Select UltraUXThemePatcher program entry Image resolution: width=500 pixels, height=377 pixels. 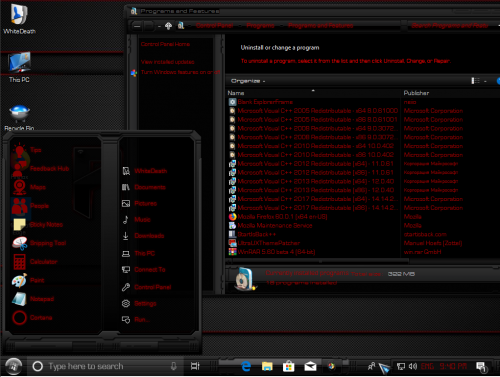coord(264,243)
